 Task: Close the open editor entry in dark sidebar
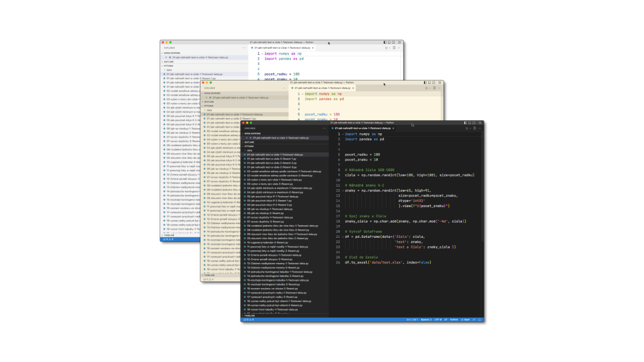(x=247, y=137)
